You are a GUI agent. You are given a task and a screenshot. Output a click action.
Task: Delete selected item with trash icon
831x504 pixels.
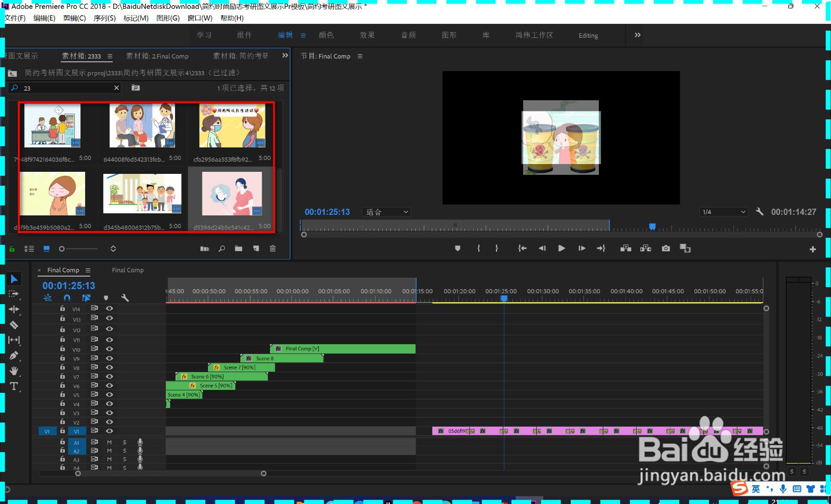click(273, 249)
